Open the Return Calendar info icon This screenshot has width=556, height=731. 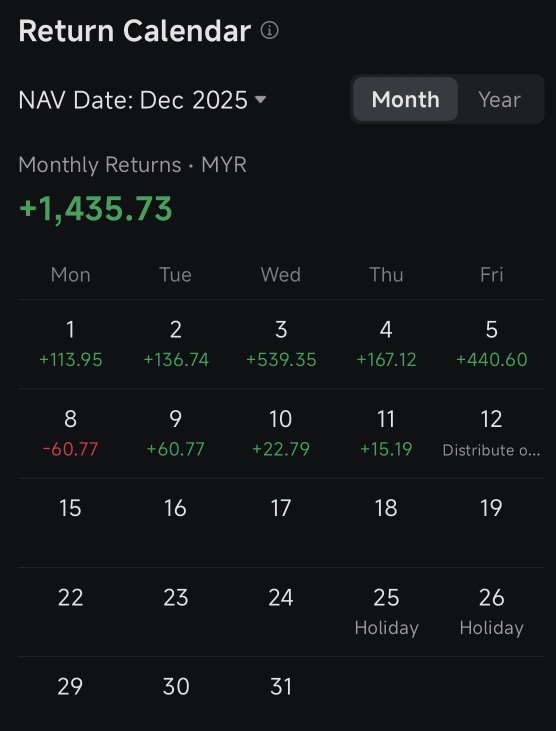[269, 31]
